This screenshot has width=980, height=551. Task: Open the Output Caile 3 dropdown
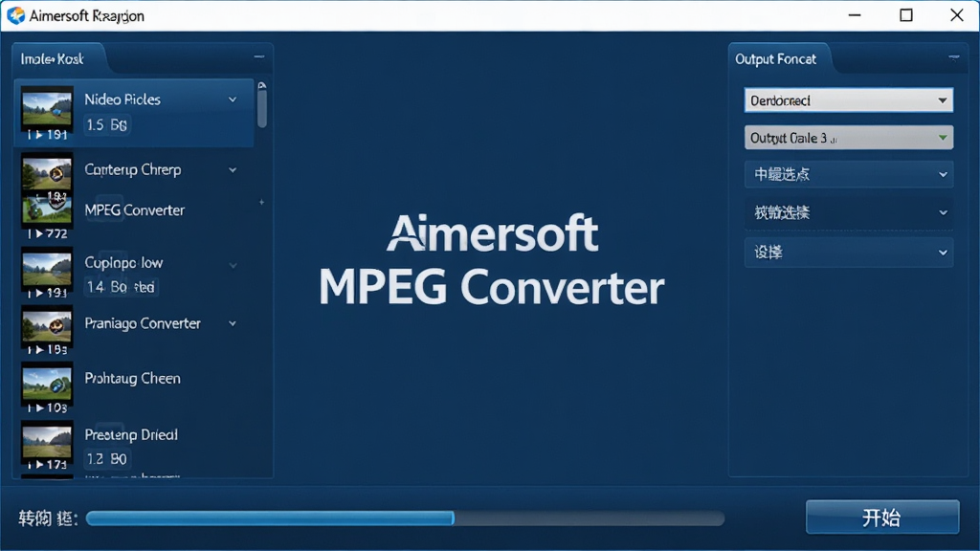849,138
